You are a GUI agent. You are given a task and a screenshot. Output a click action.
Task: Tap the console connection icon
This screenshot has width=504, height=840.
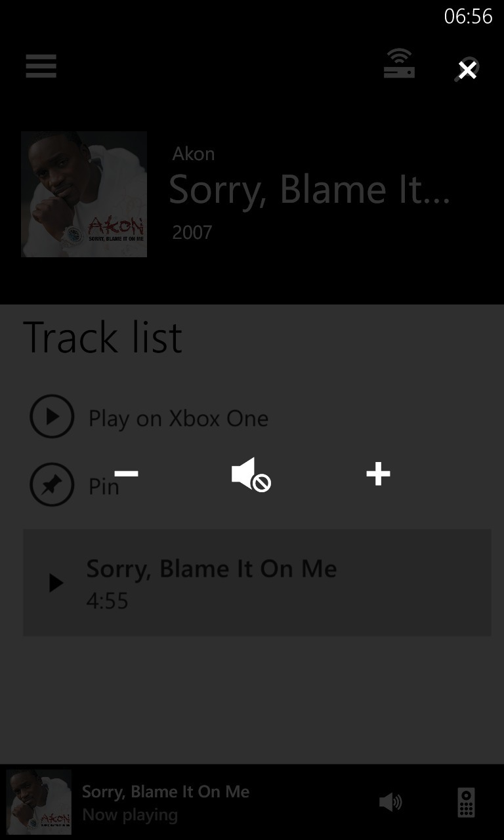pyautogui.click(x=399, y=64)
